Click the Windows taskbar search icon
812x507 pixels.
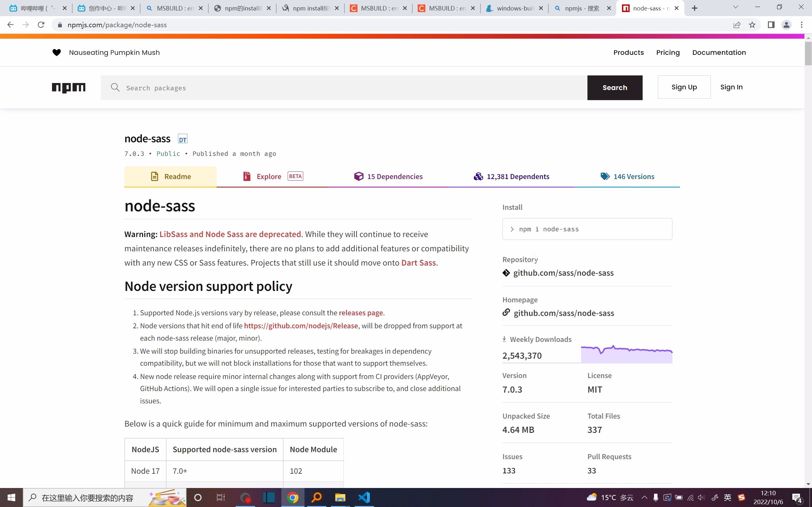[33, 498]
